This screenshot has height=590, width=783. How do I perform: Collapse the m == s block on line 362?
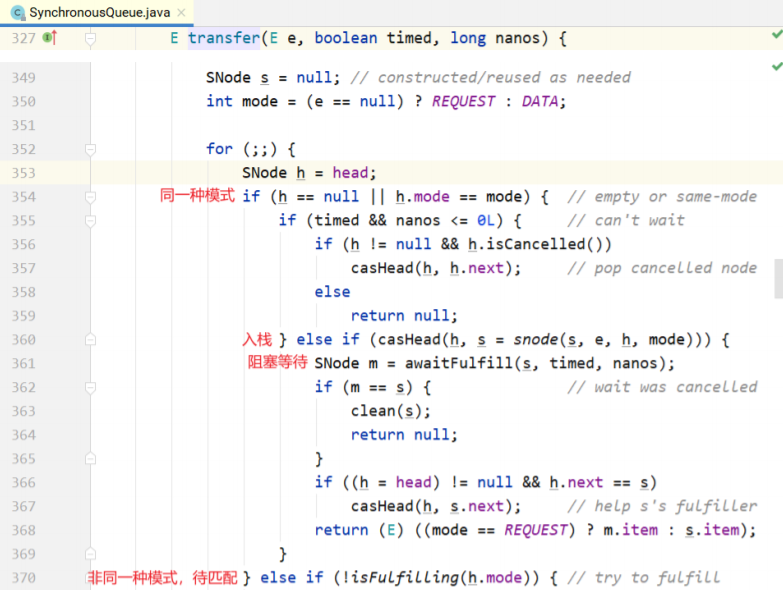point(90,387)
